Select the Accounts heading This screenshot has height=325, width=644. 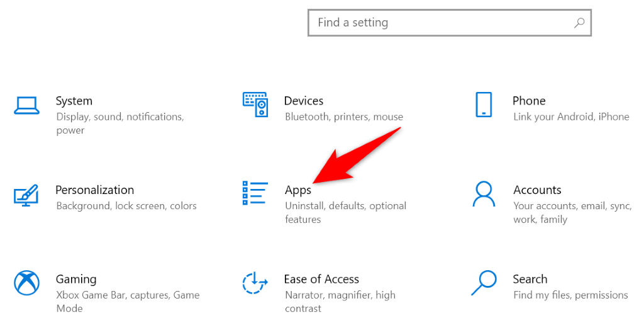(x=537, y=190)
